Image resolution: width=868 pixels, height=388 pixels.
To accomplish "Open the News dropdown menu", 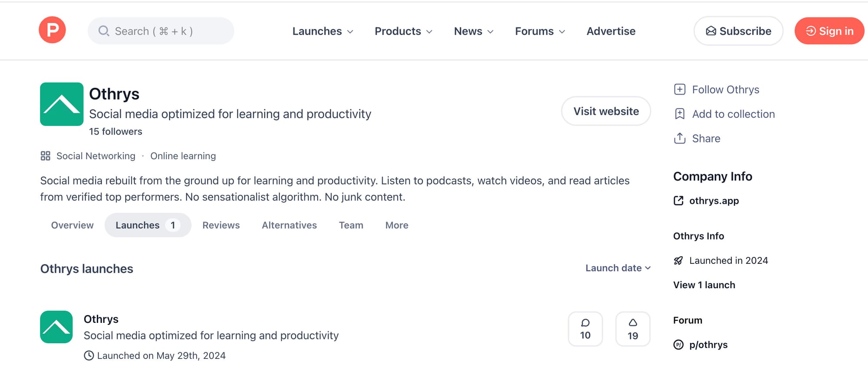I will point(474,31).
